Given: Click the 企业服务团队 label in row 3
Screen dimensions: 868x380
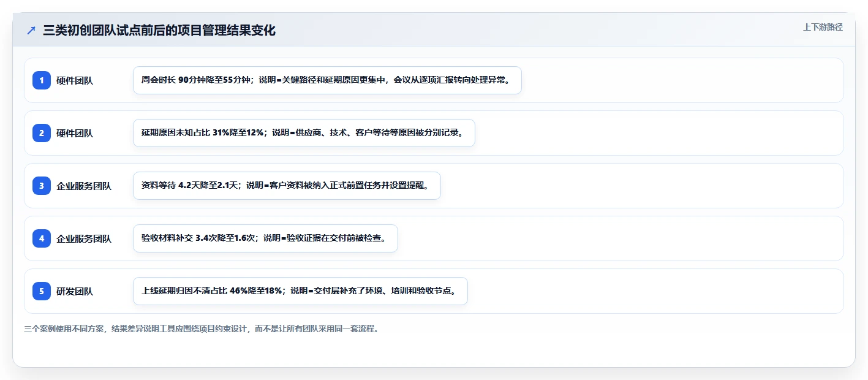Looking at the screenshot, I should tap(84, 186).
